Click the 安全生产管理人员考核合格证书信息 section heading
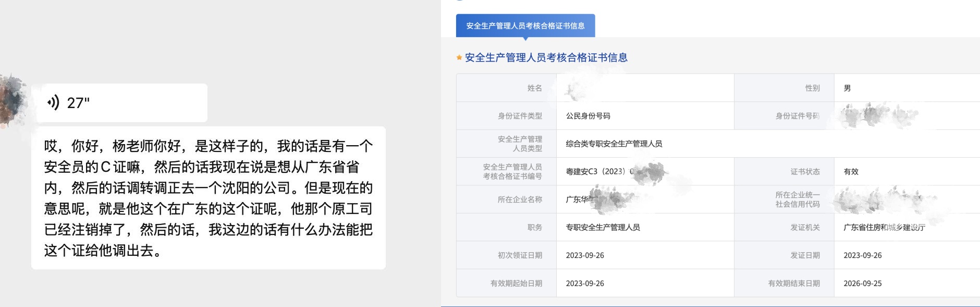The height and width of the screenshot is (307, 980). tap(546, 58)
